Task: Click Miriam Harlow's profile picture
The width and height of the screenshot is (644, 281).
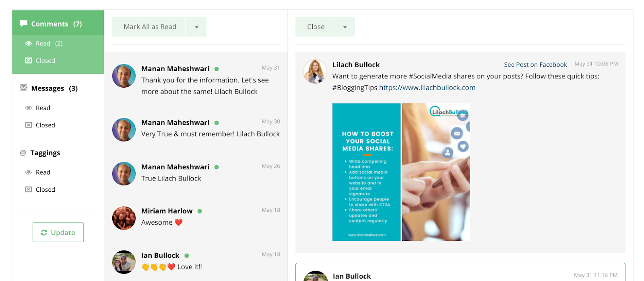Action: pos(124,218)
